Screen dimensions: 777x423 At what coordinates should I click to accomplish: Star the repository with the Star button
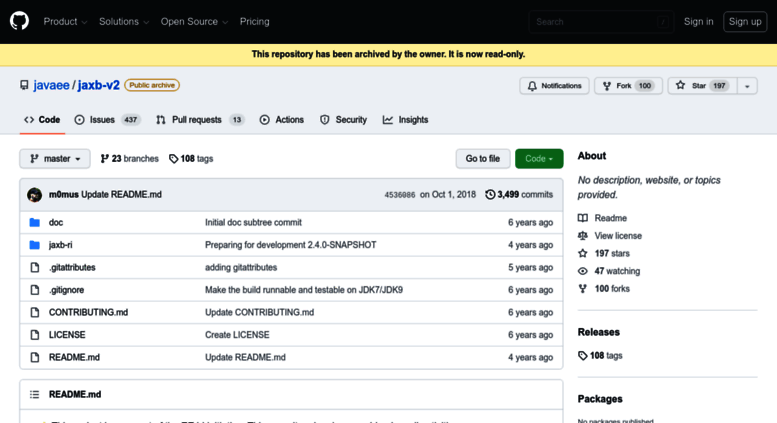[702, 86]
